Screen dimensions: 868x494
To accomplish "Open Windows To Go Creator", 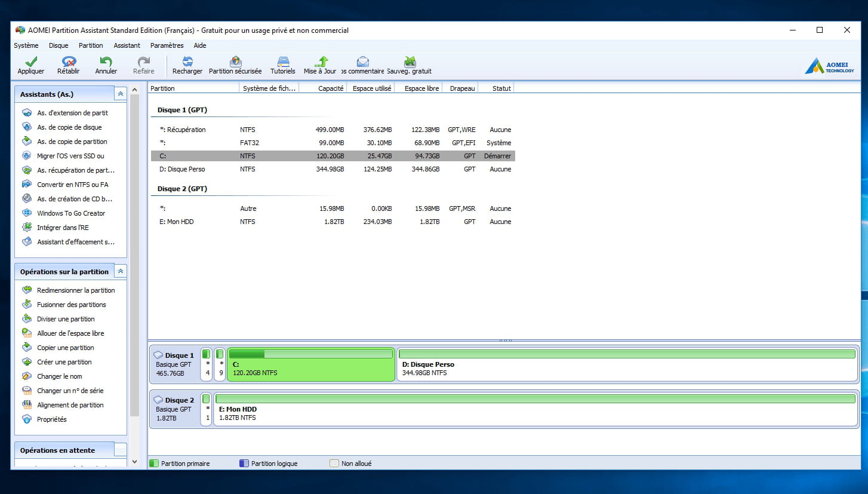I will (71, 213).
